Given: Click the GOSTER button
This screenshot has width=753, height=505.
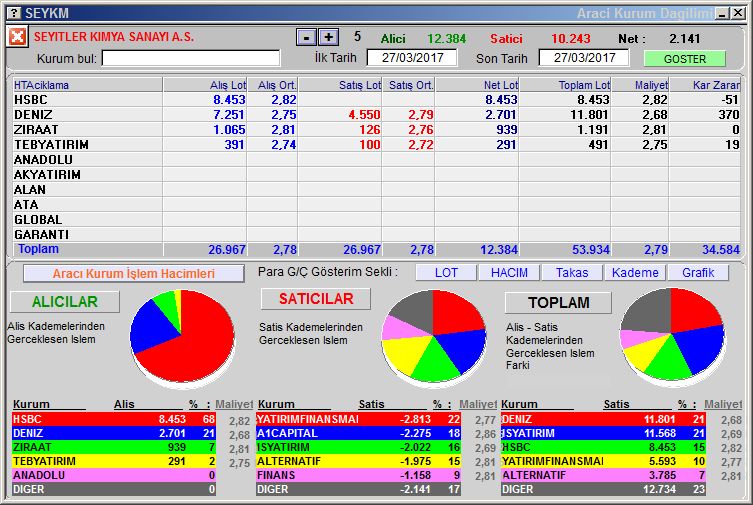Looking at the screenshot, I should (684, 59).
